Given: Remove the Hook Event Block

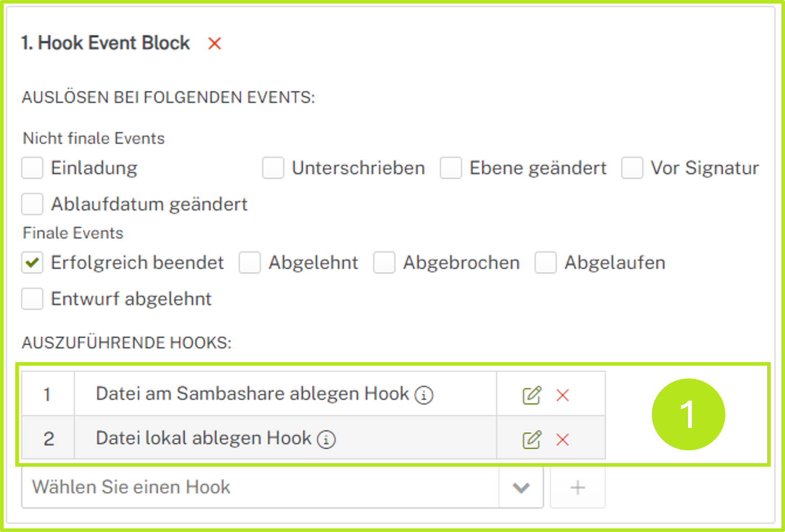Looking at the screenshot, I should point(214,44).
